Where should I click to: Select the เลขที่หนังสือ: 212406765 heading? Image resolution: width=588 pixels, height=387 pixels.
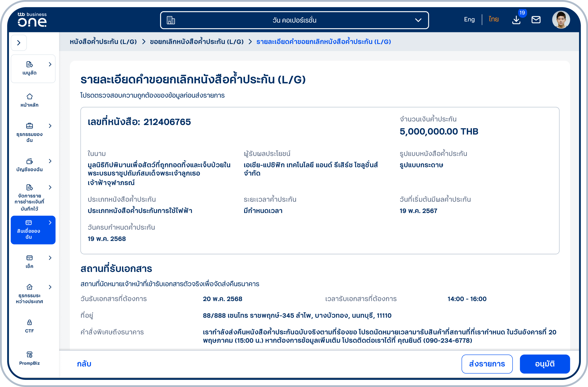click(x=139, y=122)
